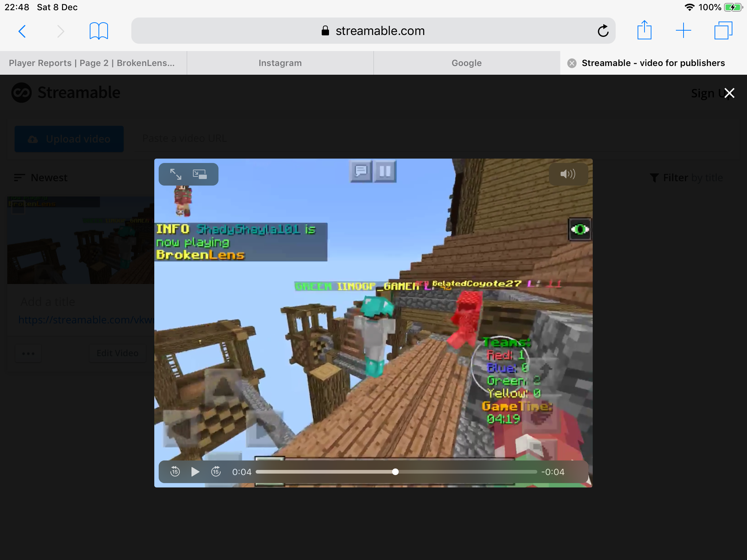This screenshot has width=747, height=560.
Task: Switch to the Google tab
Action: click(x=467, y=63)
